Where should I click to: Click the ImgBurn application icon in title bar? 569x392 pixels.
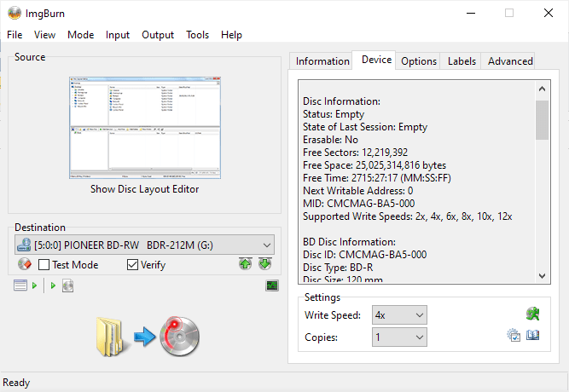15,13
